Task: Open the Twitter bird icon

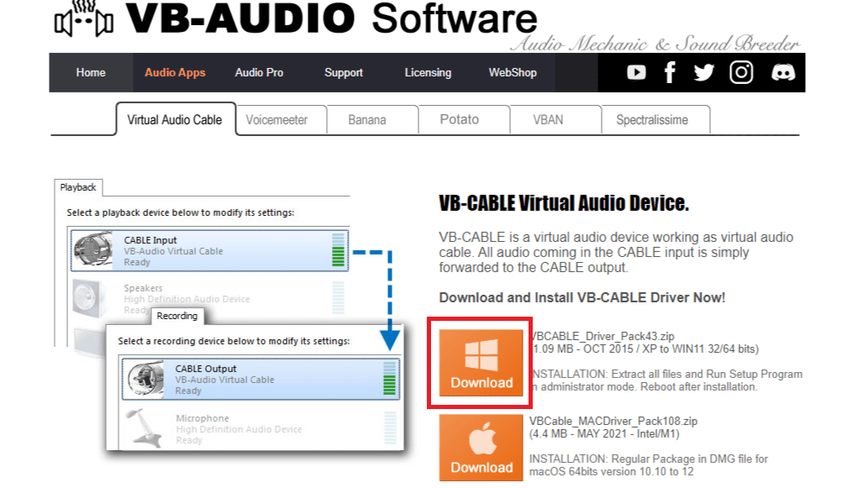Action: 704,73
